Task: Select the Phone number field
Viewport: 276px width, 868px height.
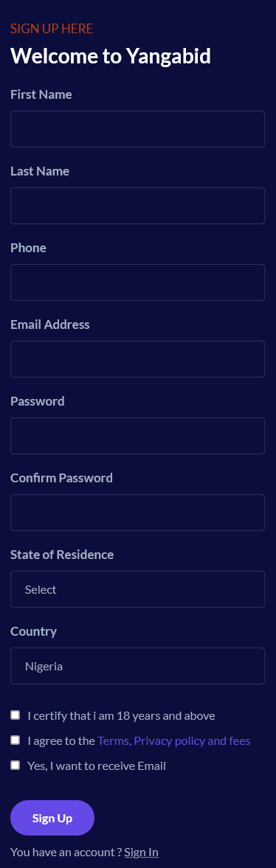Action: point(137,282)
